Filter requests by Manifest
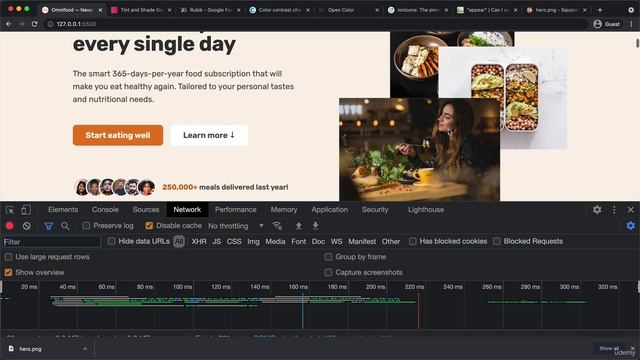640x360 pixels. pos(362,241)
